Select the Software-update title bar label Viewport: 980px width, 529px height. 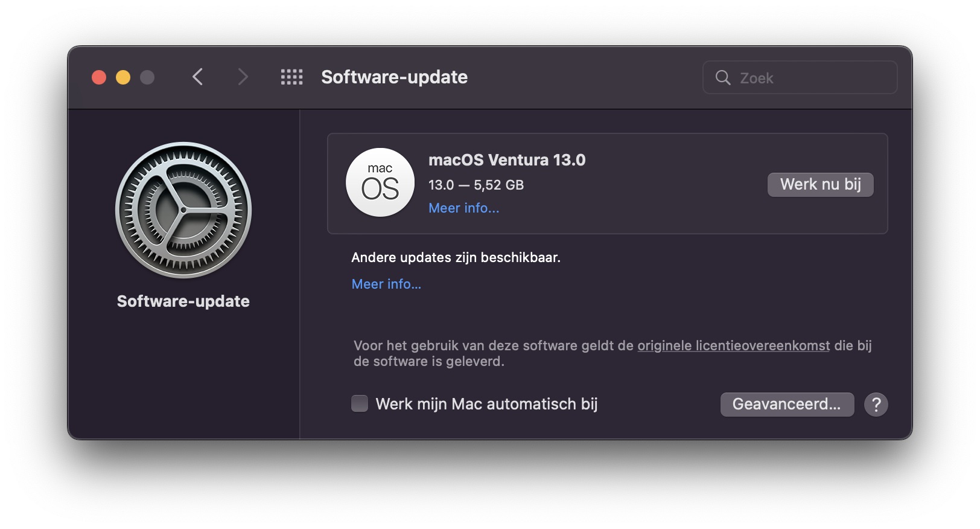coord(394,77)
